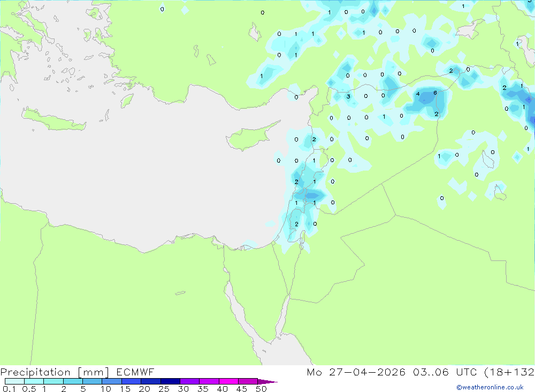Click the legend label "15"
This screenshot has width=535, height=392.
coord(125,389)
